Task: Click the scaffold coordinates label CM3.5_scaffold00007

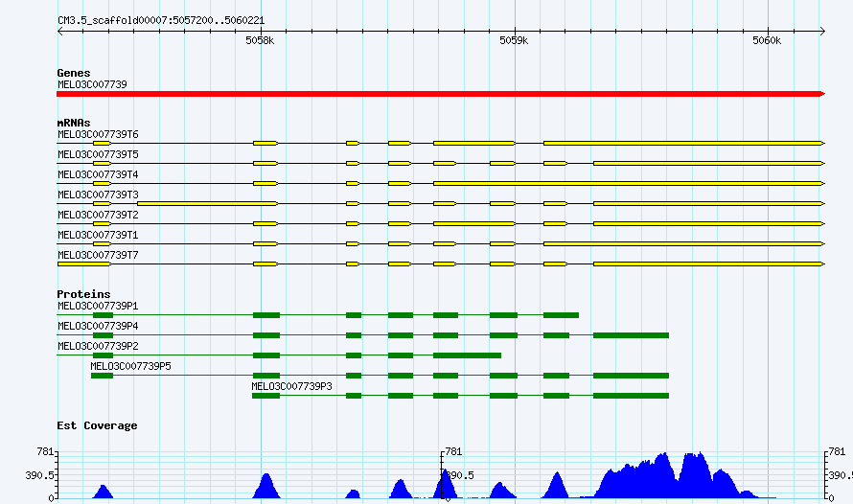Action: click(x=161, y=21)
